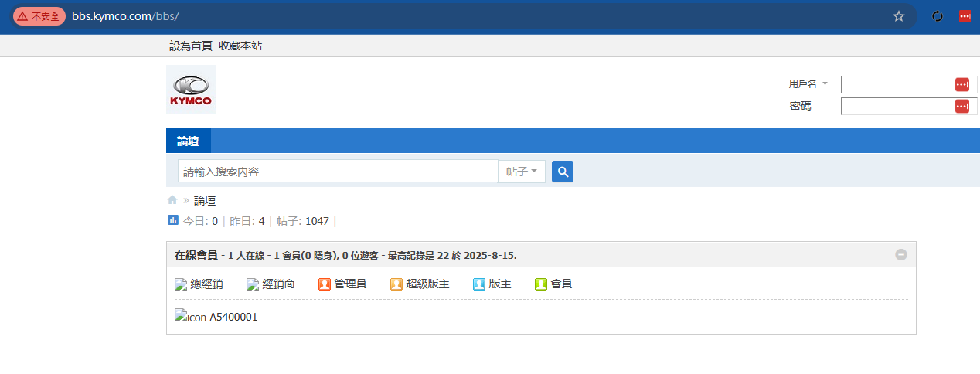
Task: Click the "不安全" security warning badge
Action: (x=39, y=16)
